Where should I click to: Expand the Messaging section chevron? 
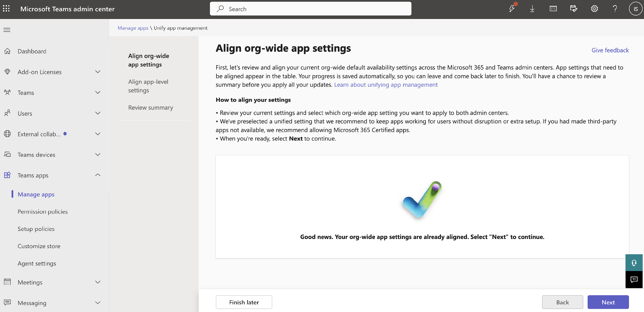point(98,303)
